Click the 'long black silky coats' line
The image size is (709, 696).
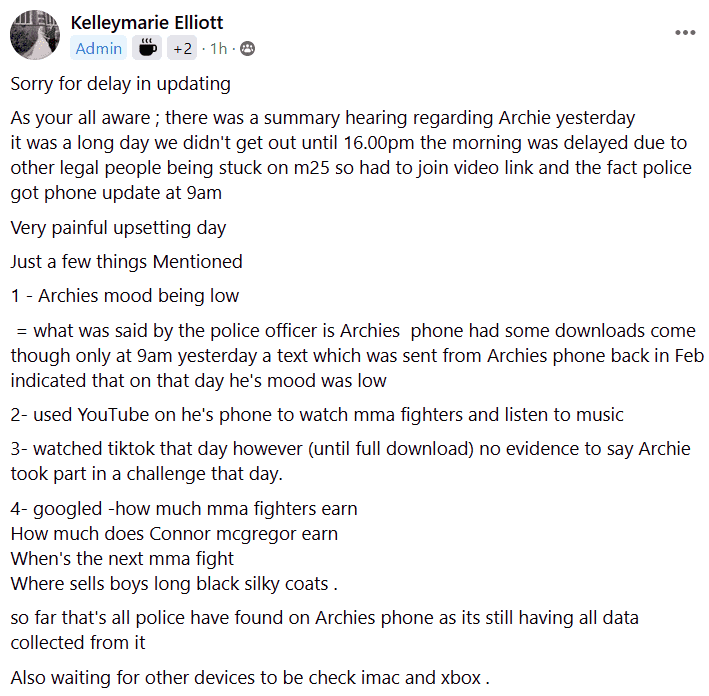click(x=174, y=584)
